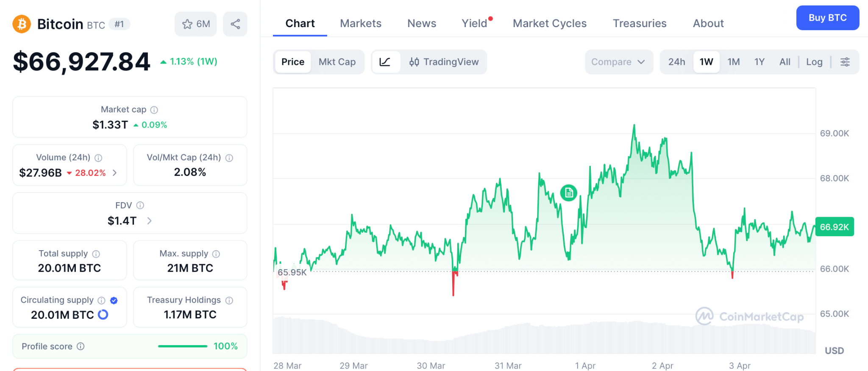Screen dimensions: 868x371
Task: Click the news document marker on chart
Action: pyautogui.click(x=568, y=193)
